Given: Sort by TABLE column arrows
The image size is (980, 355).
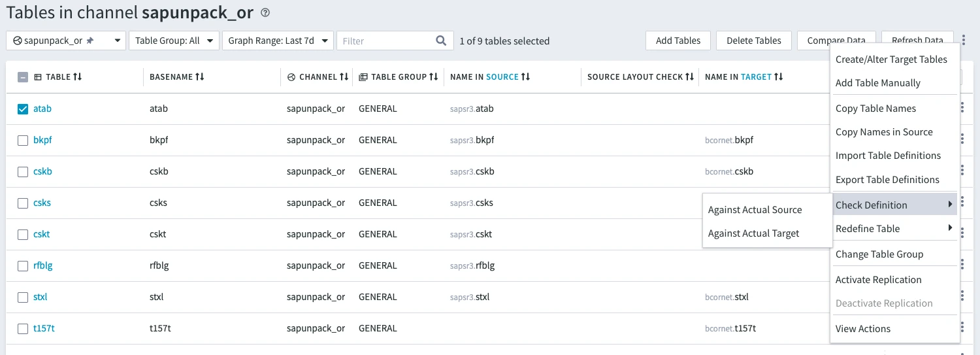Looking at the screenshot, I should [78, 77].
